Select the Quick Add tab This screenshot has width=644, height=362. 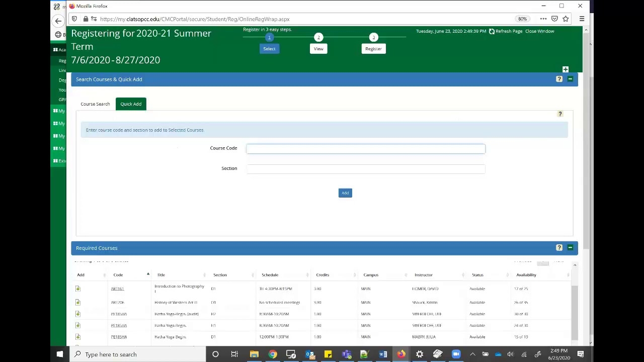point(131,104)
